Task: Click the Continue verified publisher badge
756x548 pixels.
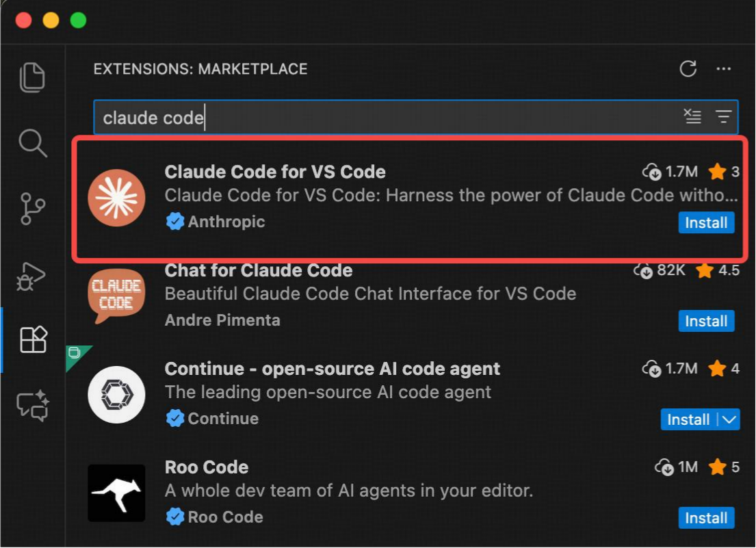Action: tap(175, 418)
